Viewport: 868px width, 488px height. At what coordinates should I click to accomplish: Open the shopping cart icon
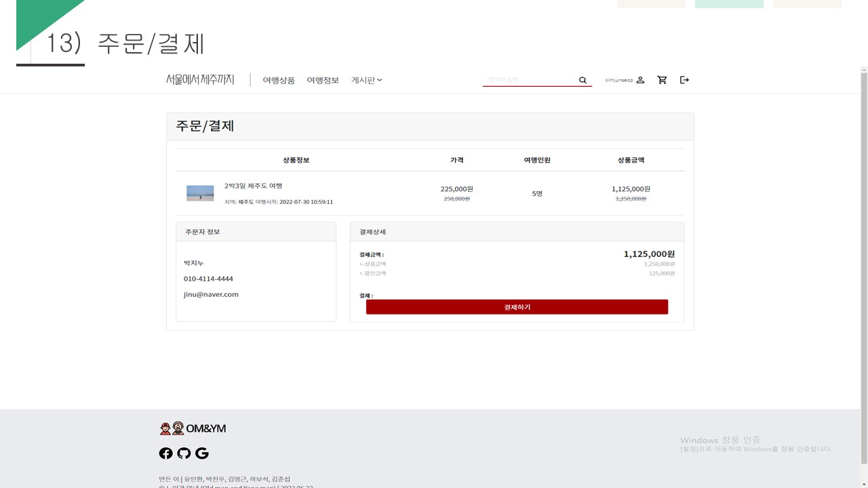point(662,80)
